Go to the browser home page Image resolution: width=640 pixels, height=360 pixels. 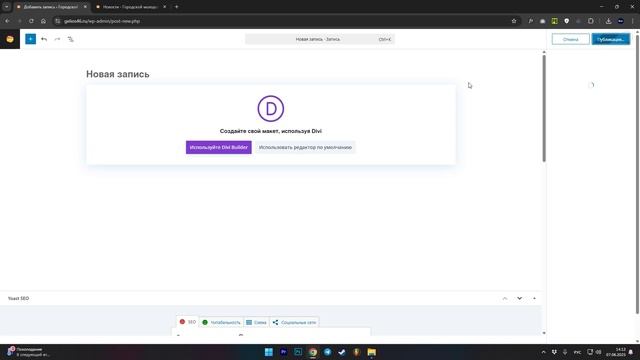pos(43,21)
